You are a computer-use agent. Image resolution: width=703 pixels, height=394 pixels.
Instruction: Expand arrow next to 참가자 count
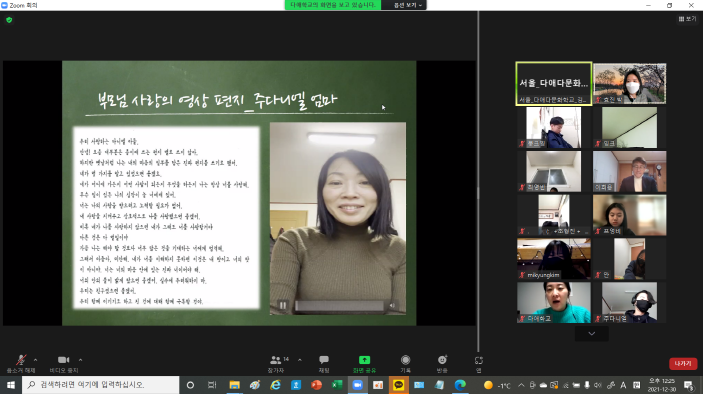299,360
